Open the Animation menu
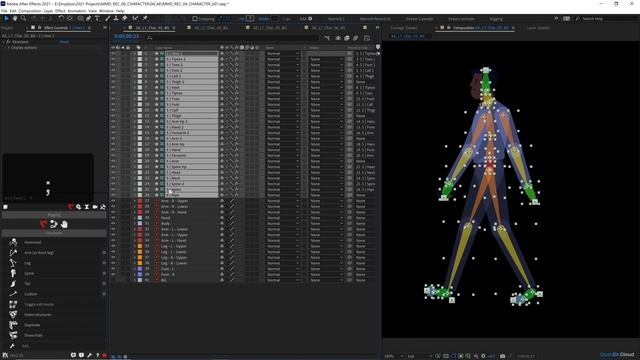The width and height of the screenshot is (640, 360). point(76,11)
